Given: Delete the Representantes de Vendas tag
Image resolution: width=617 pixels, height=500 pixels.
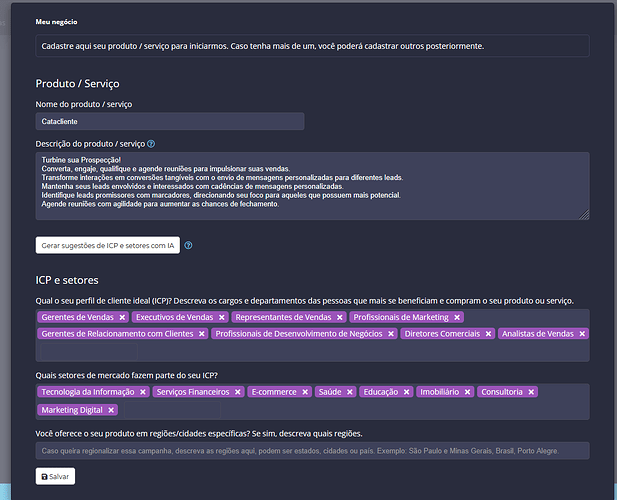Looking at the screenshot, I should point(339,317).
